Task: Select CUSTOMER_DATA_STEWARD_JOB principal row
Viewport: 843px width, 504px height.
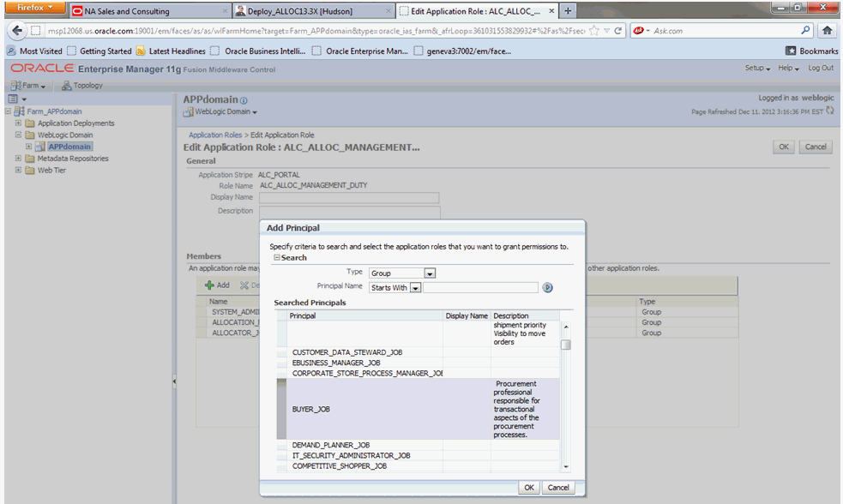Action: point(418,352)
